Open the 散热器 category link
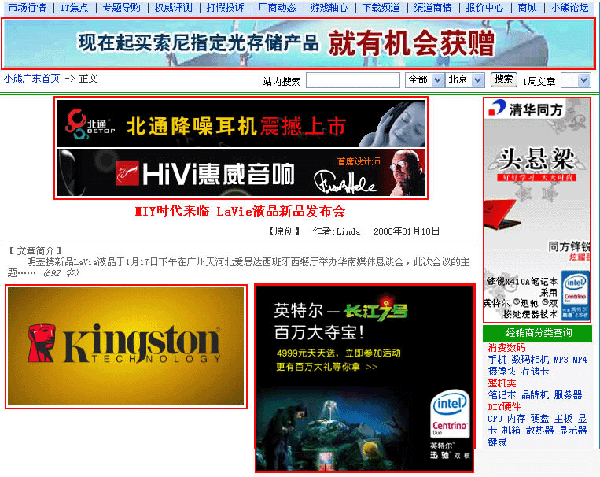Screen dimensions: 600x477 click(x=540, y=430)
